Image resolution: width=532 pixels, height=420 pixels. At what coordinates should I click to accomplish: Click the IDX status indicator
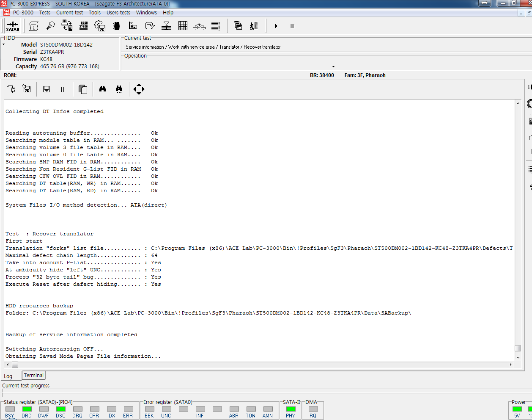[111, 409]
